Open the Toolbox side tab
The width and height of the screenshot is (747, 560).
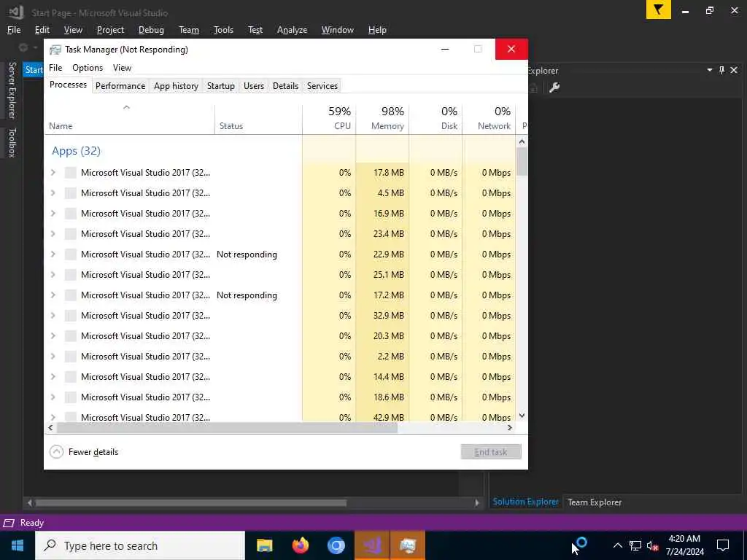[12, 142]
